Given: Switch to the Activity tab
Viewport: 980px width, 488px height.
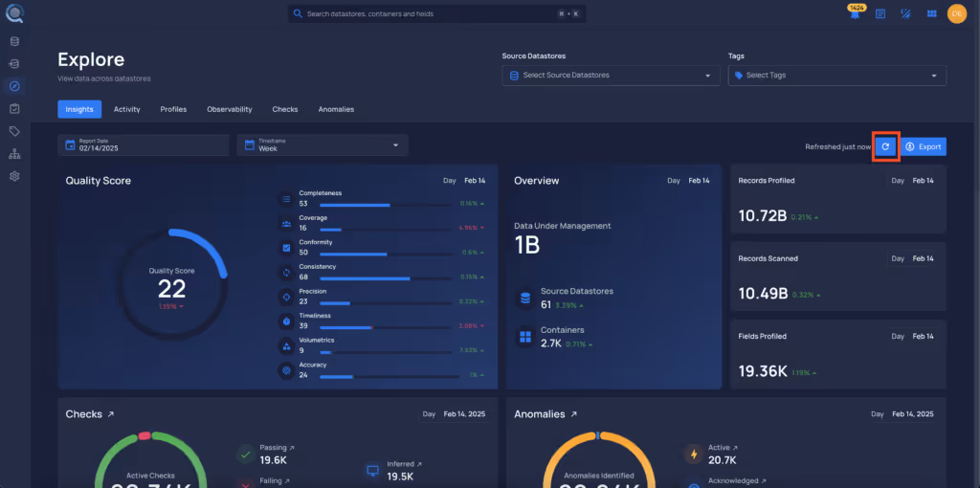Looking at the screenshot, I should click(x=127, y=109).
